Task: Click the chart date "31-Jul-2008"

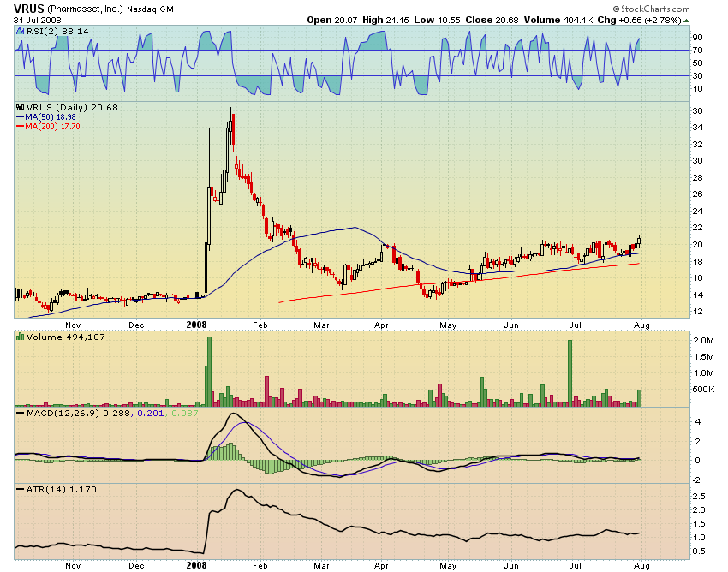Action: click(37, 21)
